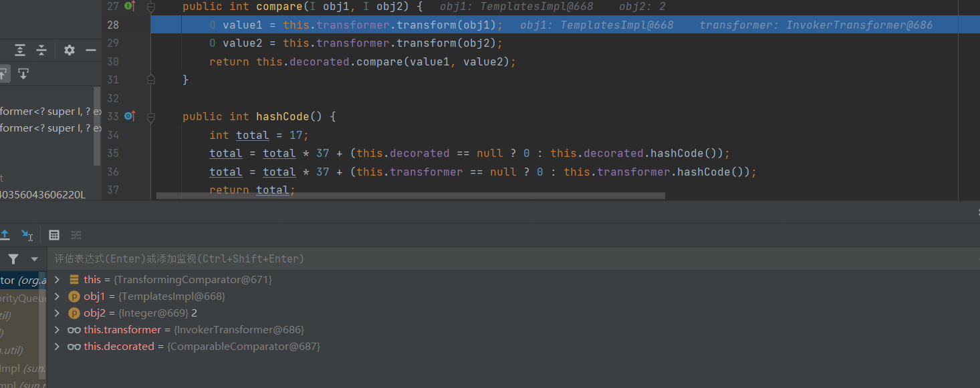This screenshot has height=388, width=980.
Task: Click the editor horizontal scrollbar thumb
Action: pos(410,196)
